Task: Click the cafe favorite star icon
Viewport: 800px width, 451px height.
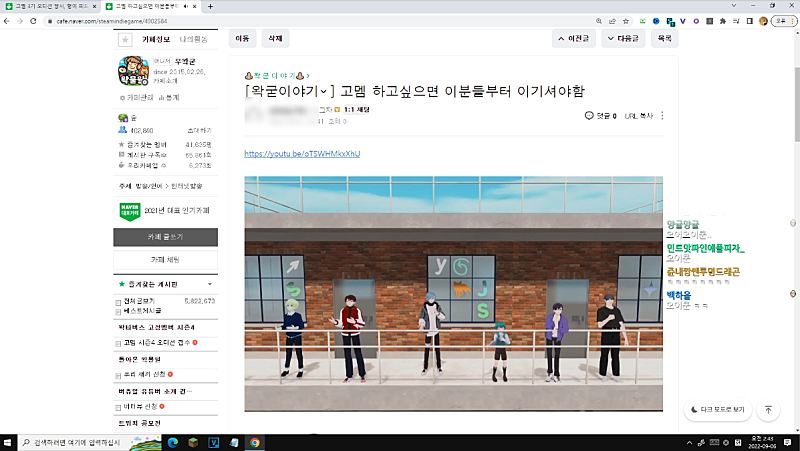Action: coord(125,39)
